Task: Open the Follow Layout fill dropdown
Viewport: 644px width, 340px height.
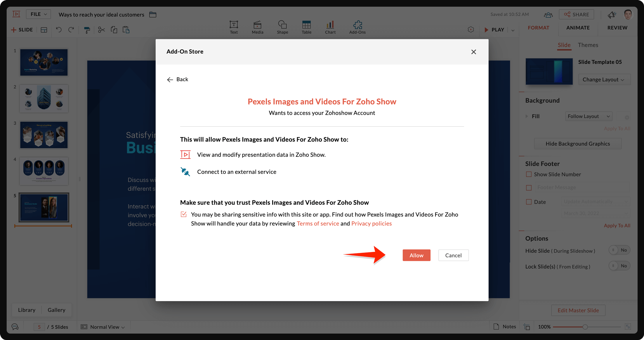Action: [589, 116]
